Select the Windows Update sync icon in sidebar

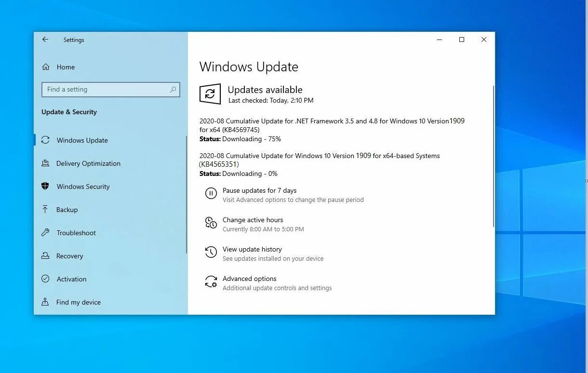pyautogui.click(x=45, y=140)
